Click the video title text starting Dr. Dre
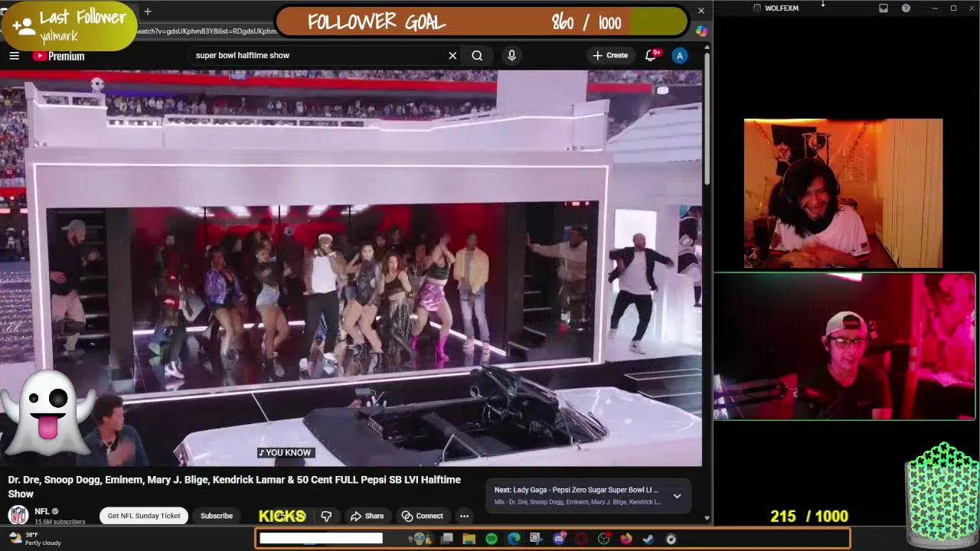 click(234, 487)
